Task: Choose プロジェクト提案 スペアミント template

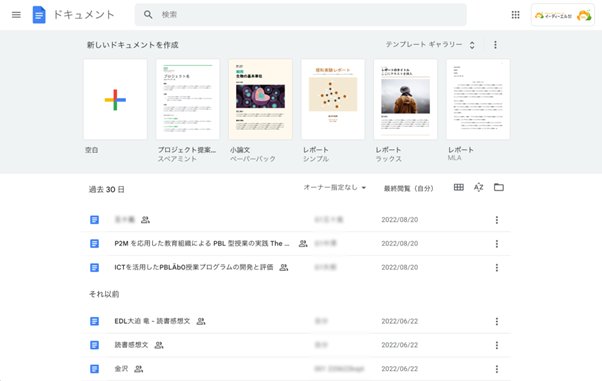Action: click(x=188, y=99)
